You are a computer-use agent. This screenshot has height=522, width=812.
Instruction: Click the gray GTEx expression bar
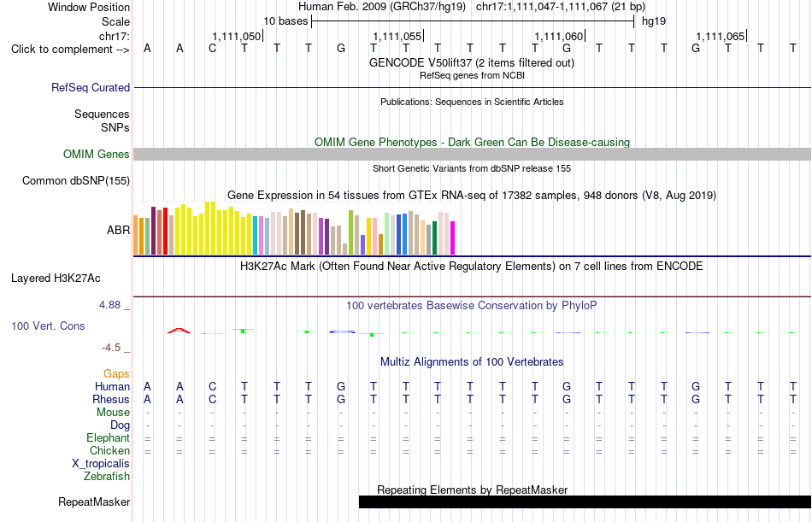(x=428, y=239)
